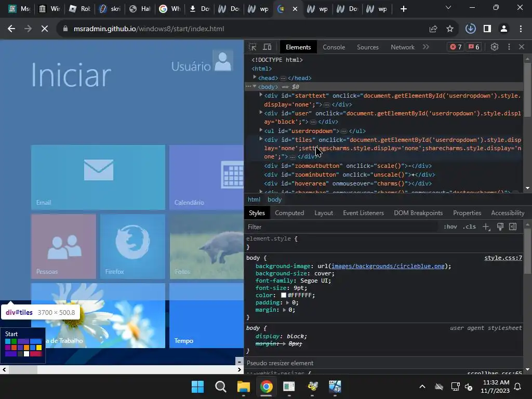Expand the padding shorthand triangle
Viewport: 532px width, 399px height.
[288, 303]
